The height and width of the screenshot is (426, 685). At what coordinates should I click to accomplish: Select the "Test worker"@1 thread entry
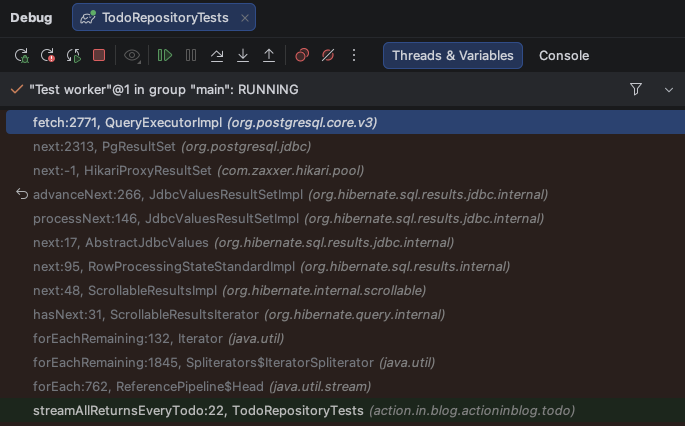(164, 90)
